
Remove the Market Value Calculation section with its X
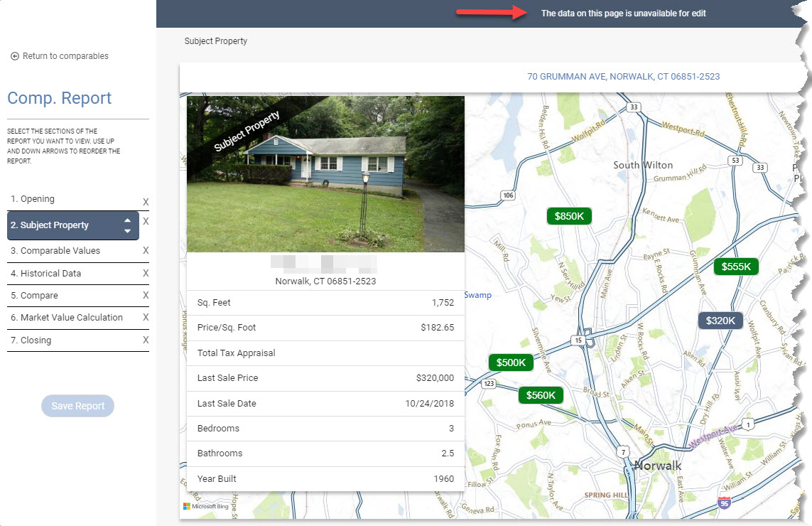146,317
